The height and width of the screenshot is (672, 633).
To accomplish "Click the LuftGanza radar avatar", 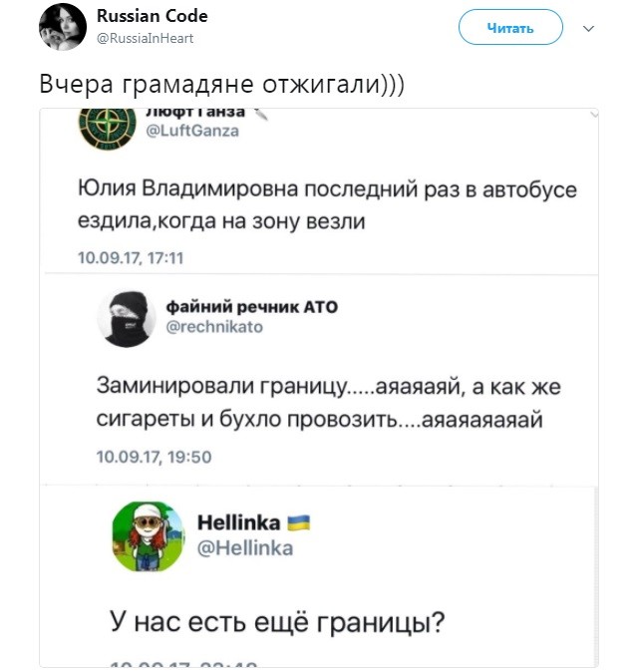I will (103, 125).
